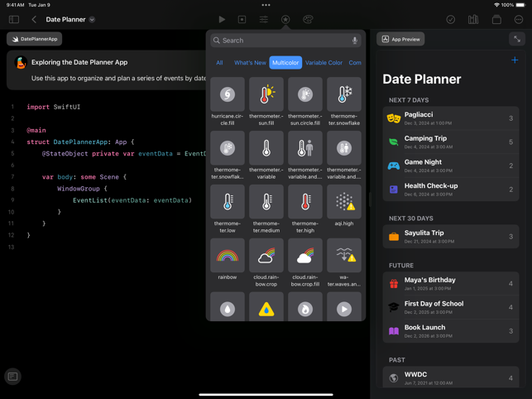Go back with the chevron arrow
This screenshot has width=532, height=399.
(34, 19)
